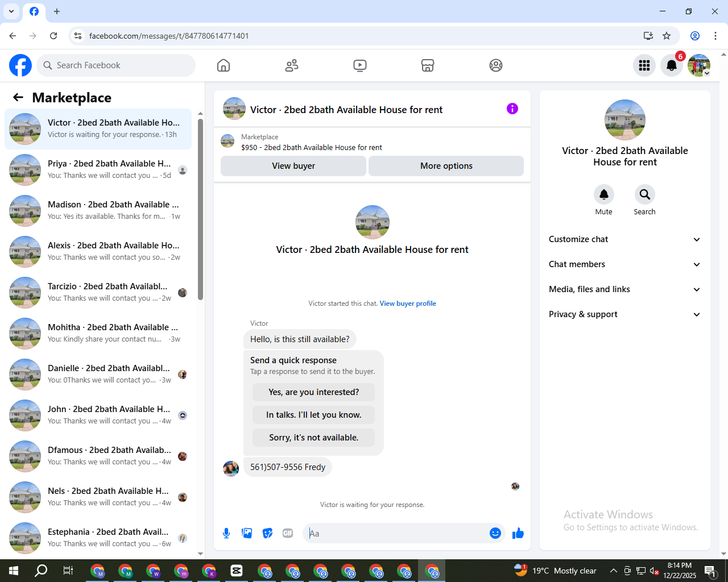
Task: Mute this conversation with bell icon
Action: [x=604, y=194]
